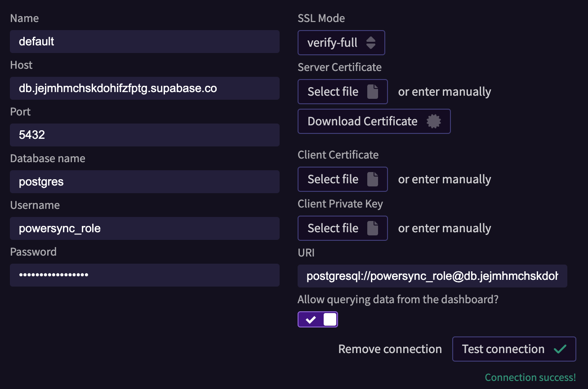This screenshot has height=389, width=588.
Task: Click the Client Certificate file icon
Action: [x=373, y=179]
